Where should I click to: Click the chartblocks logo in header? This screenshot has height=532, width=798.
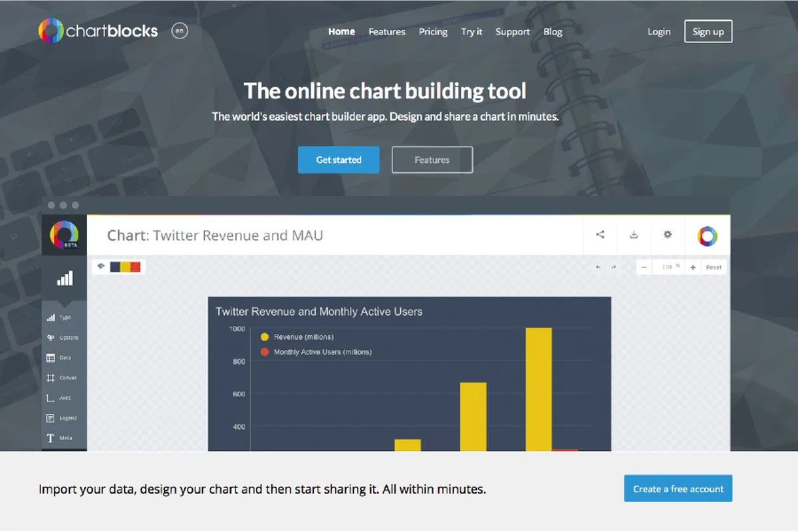(x=98, y=31)
